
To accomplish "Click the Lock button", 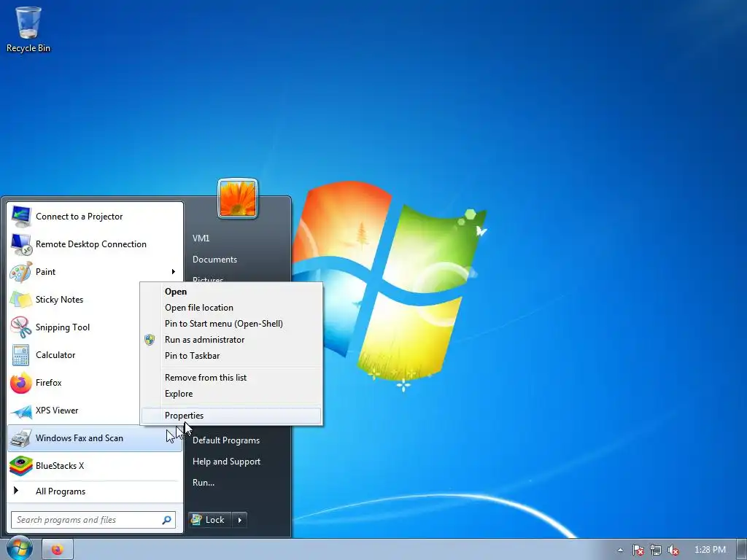I will tap(210, 520).
